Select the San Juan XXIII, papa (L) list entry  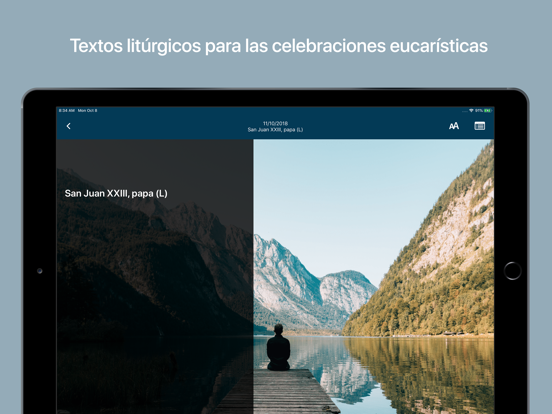(116, 193)
